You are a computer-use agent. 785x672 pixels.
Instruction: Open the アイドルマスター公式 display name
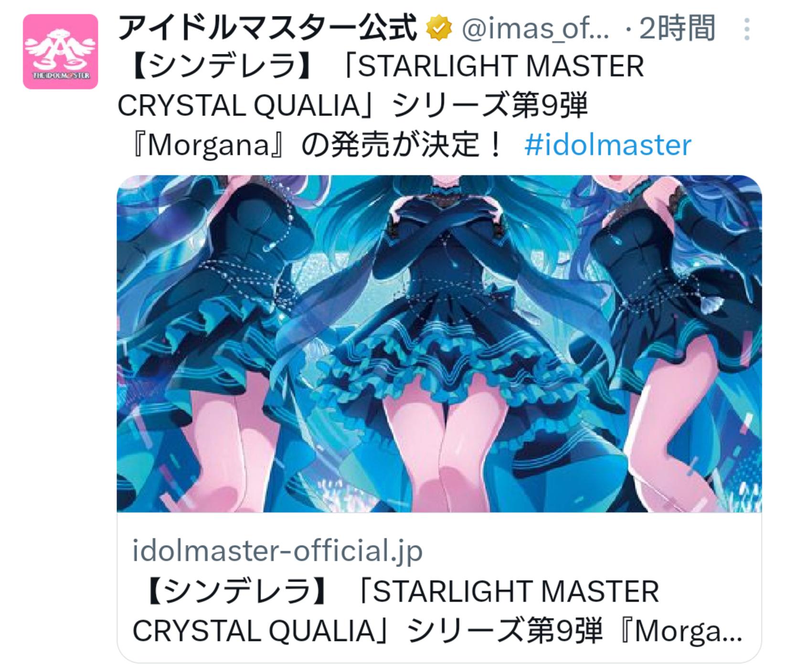267,29
